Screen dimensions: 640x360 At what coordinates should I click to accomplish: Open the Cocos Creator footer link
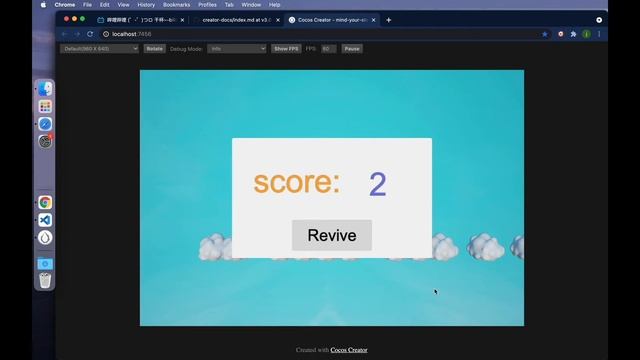[x=349, y=350]
